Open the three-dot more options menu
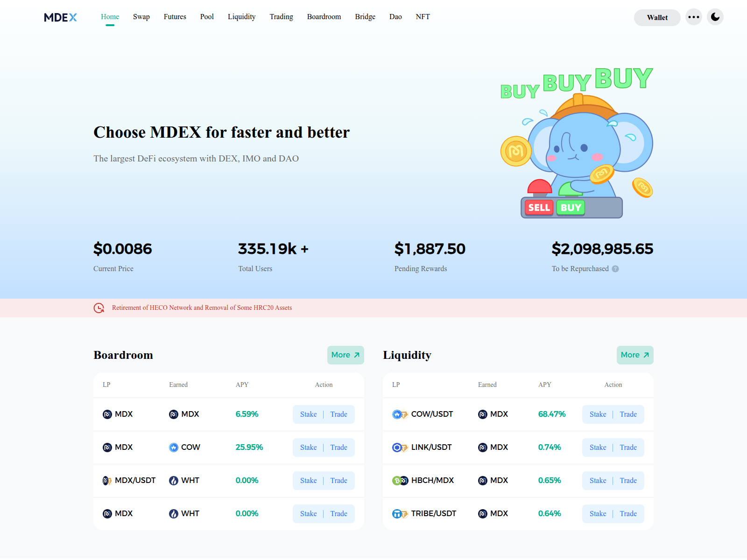This screenshot has height=560, width=747. tap(694, 17)
